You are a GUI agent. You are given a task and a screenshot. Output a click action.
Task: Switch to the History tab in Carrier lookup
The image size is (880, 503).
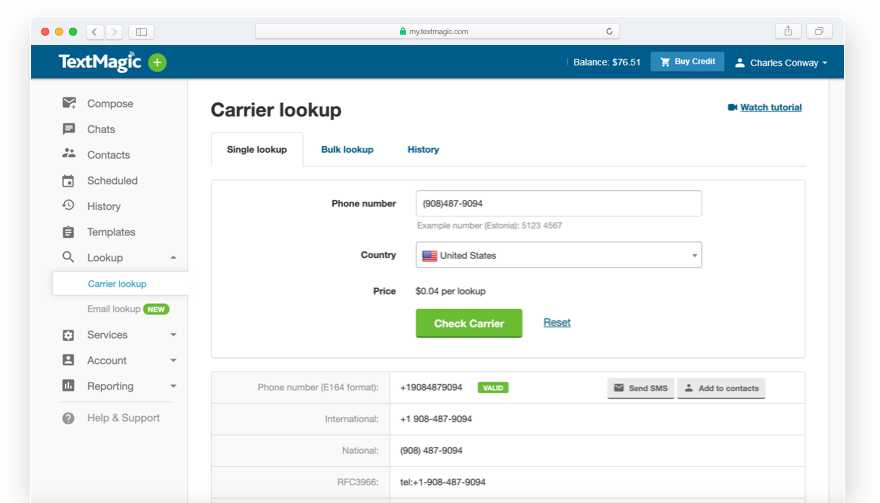point(423,149)
